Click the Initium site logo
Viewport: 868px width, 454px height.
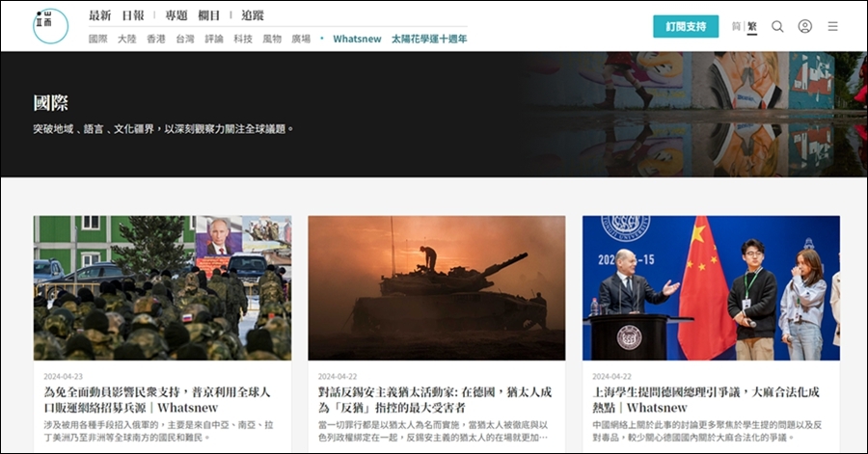tap(50, 26)
